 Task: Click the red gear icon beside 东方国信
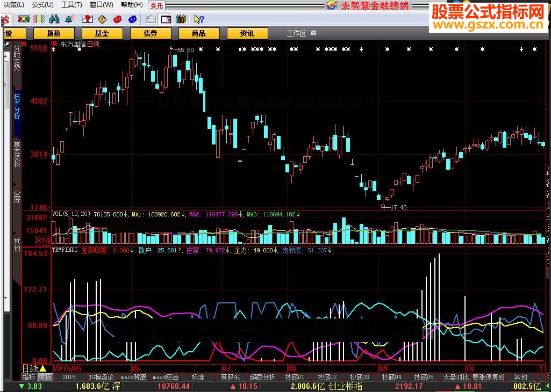pos(54,44)
